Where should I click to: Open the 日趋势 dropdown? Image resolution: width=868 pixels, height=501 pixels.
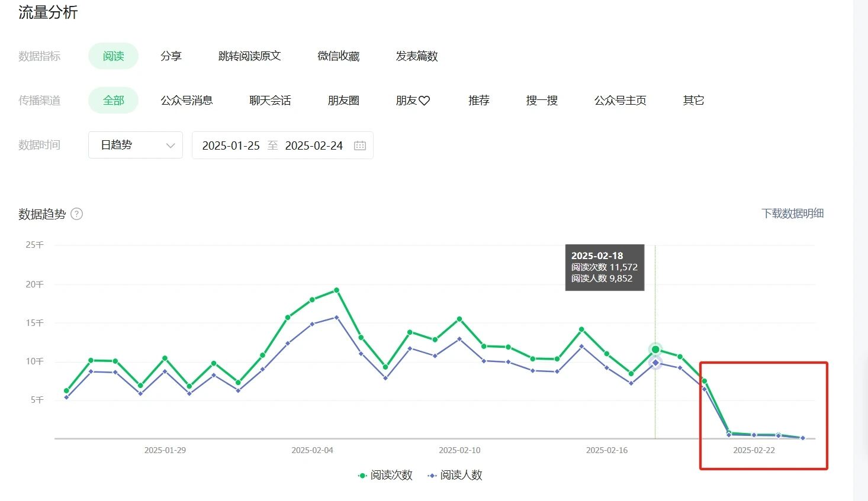(136, 145)
